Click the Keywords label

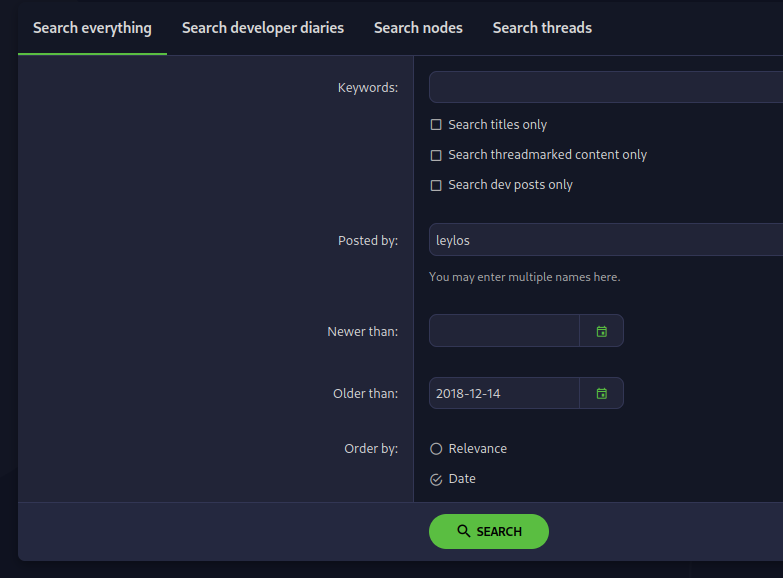(x=368, y=88)
